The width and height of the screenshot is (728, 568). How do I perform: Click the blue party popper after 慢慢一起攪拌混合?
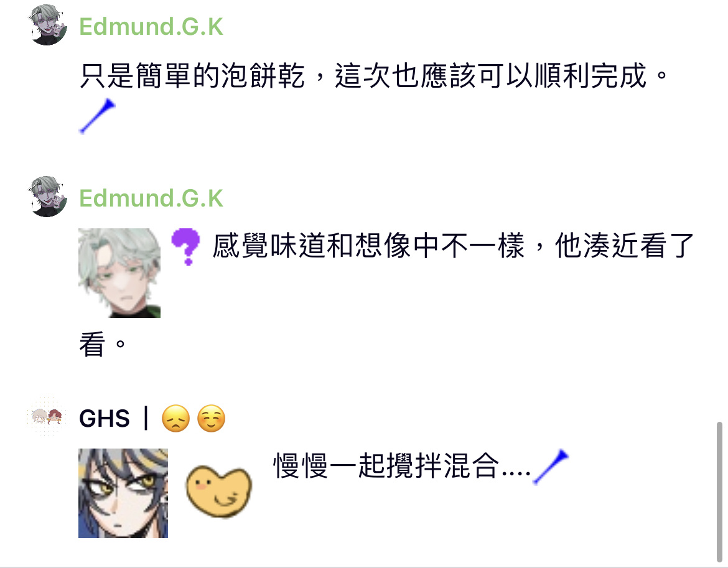551,467
